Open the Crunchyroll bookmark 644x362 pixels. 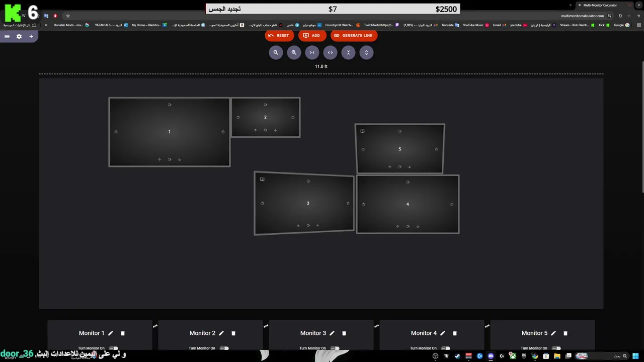(342, 25)
